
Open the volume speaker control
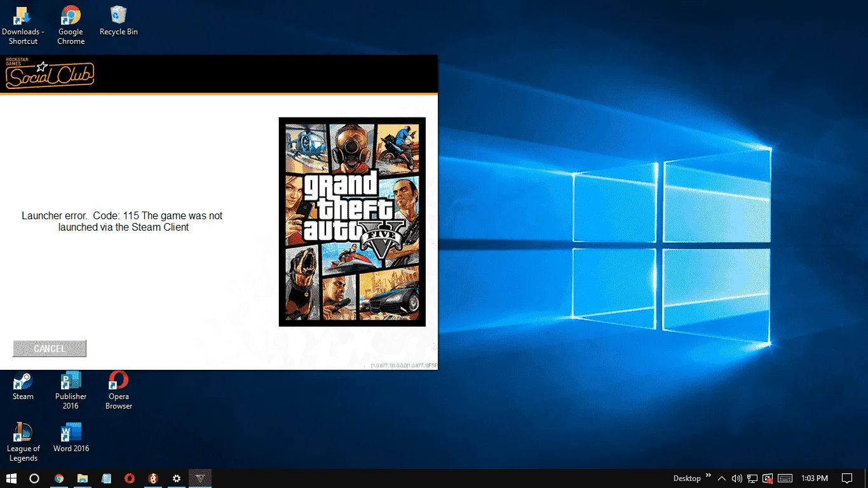[x=737, y=478]
